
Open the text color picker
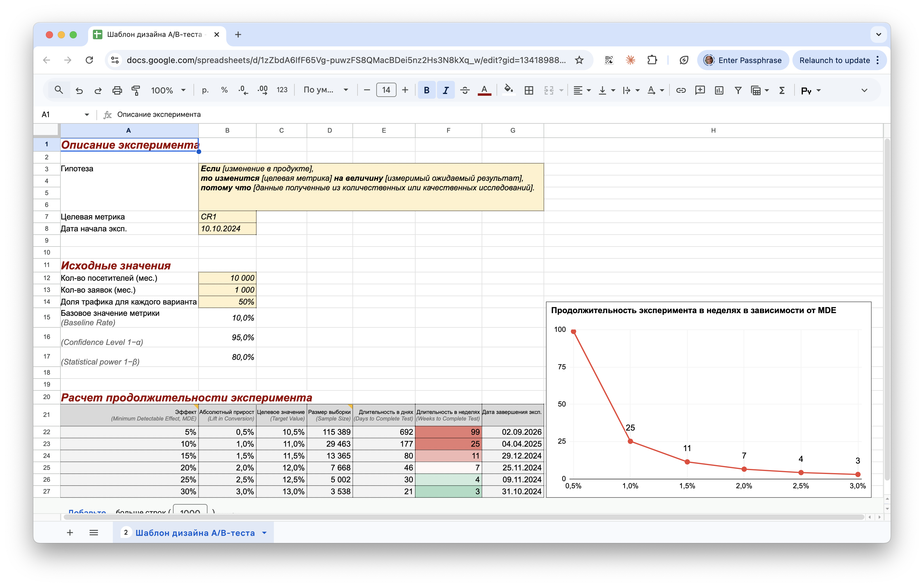point(484,90)
